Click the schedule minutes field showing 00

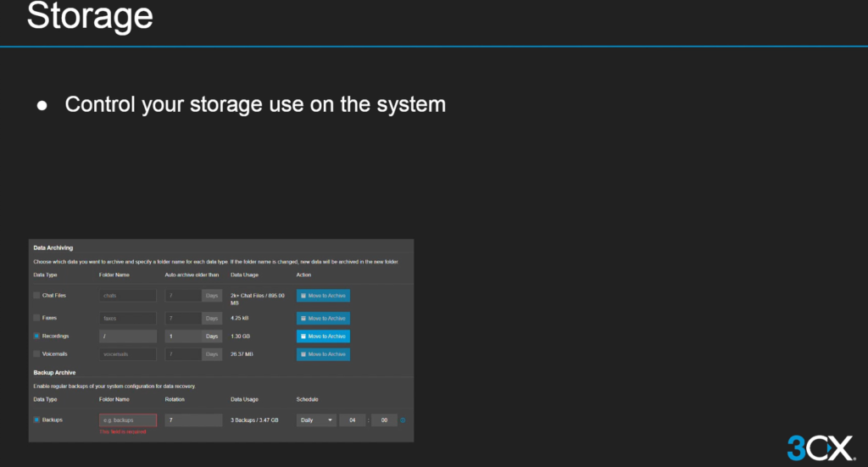pyautogui.click(x=384, y=420)
